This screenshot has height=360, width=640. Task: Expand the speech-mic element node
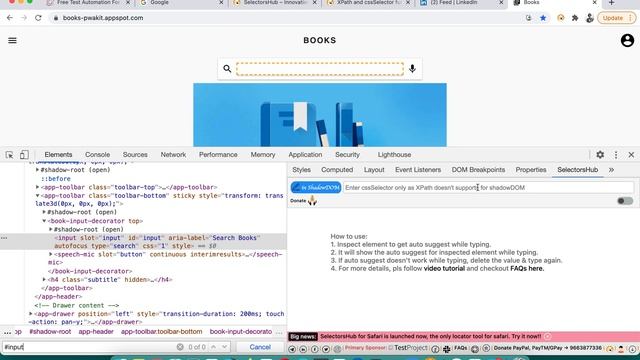point(51,254)
